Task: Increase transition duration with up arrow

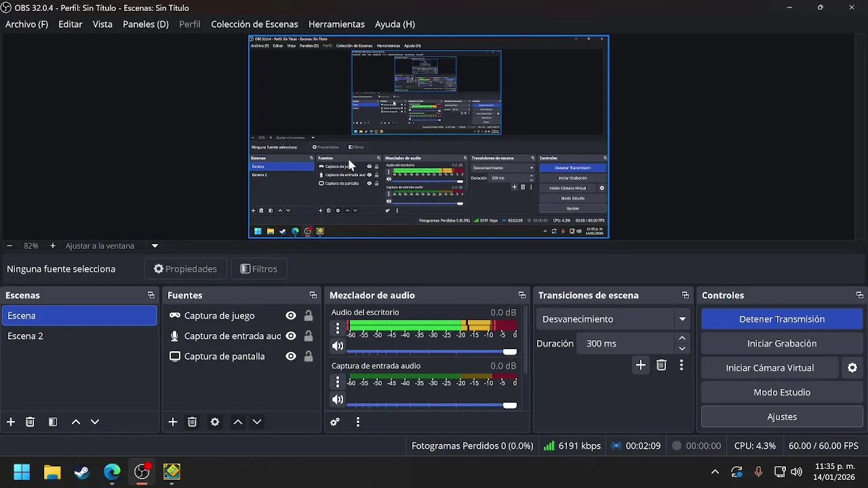Action: click(682, 338)
